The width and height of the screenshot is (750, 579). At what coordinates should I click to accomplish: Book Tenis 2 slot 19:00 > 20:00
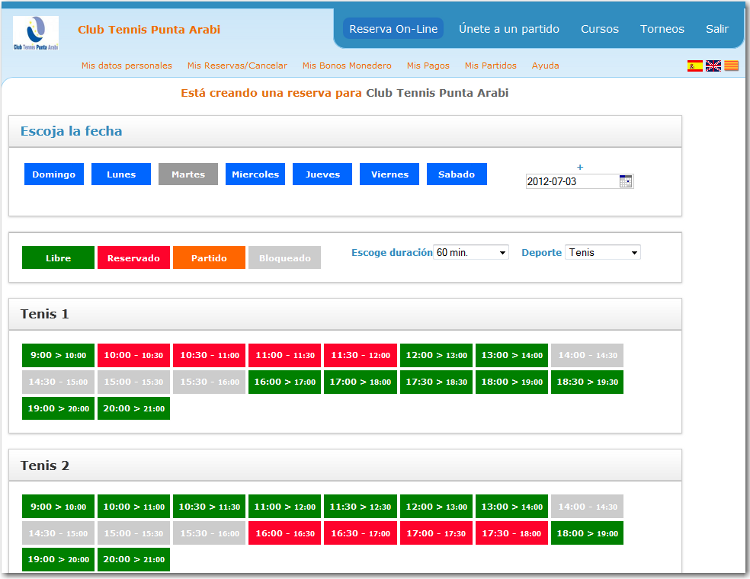(x=58, y=559)
